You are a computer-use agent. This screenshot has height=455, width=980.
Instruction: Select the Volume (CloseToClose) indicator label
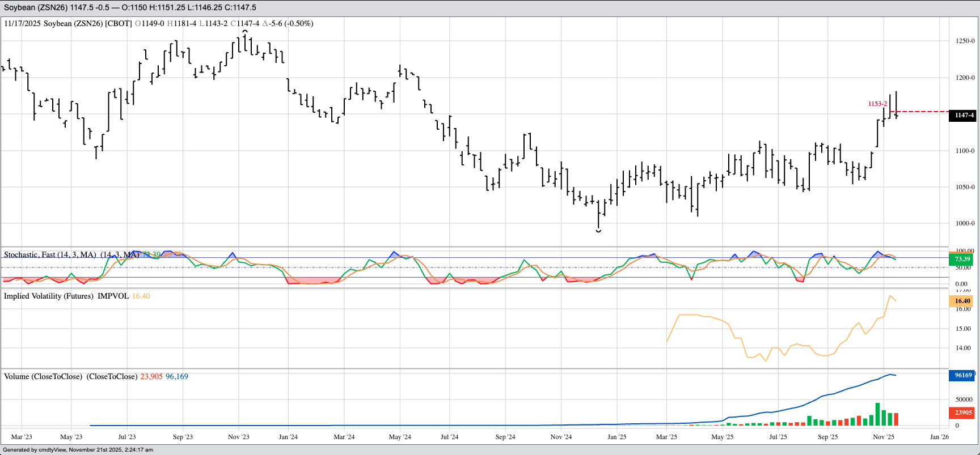(x=70, y=376)
